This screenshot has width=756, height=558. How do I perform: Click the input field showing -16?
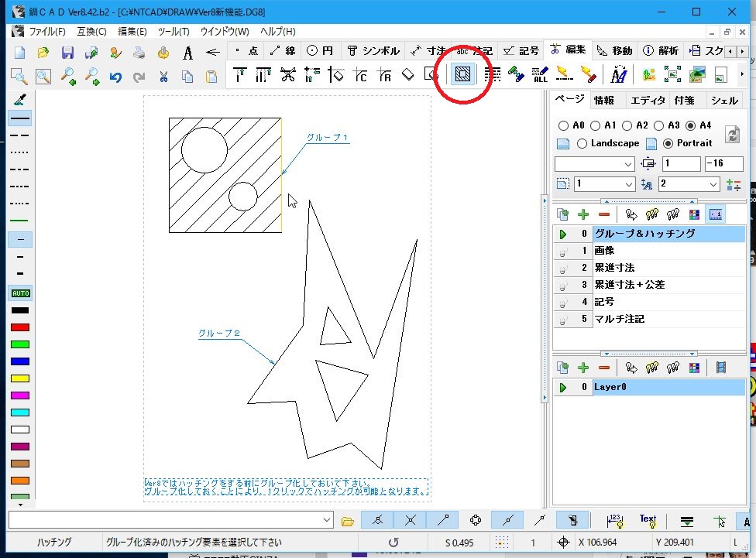[x=723, y=164]
